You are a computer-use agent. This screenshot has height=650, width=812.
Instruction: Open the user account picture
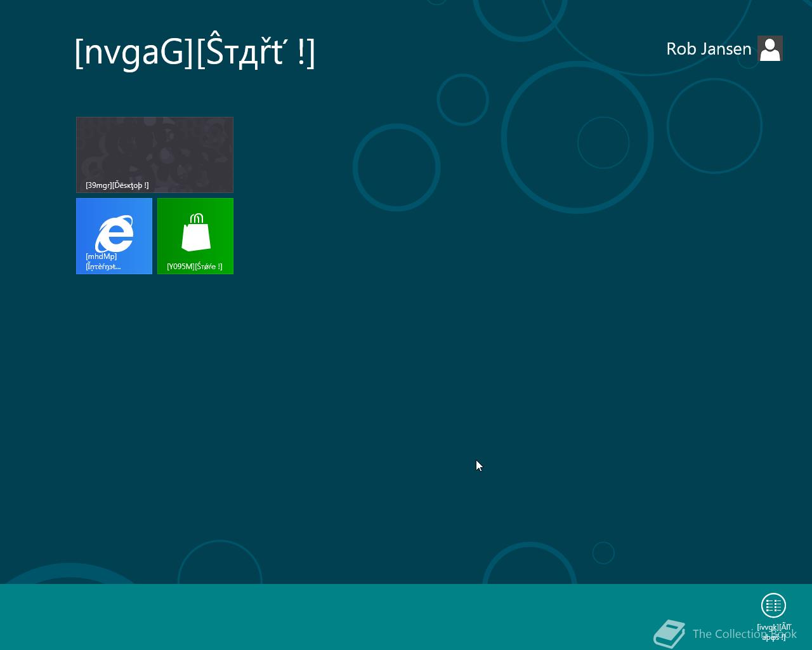[770, 48]
